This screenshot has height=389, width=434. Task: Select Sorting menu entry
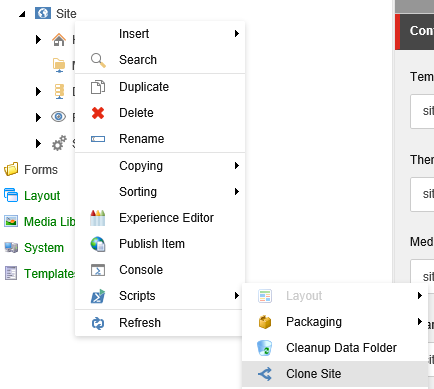click(160, 192)
